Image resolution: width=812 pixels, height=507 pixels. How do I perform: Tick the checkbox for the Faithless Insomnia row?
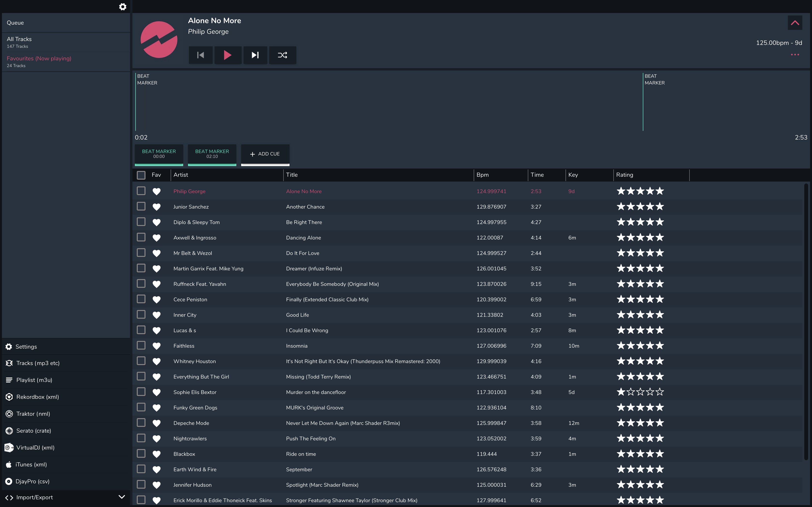click(x=141, y=345)
